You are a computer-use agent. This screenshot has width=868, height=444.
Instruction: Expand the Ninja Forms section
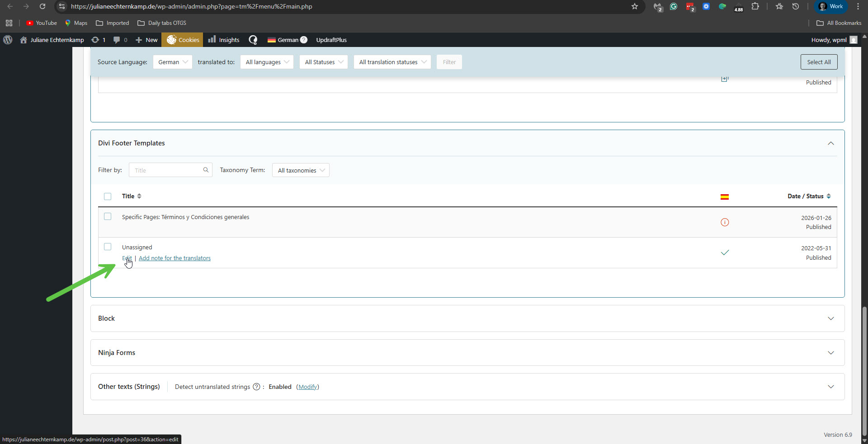pos(831,353)
